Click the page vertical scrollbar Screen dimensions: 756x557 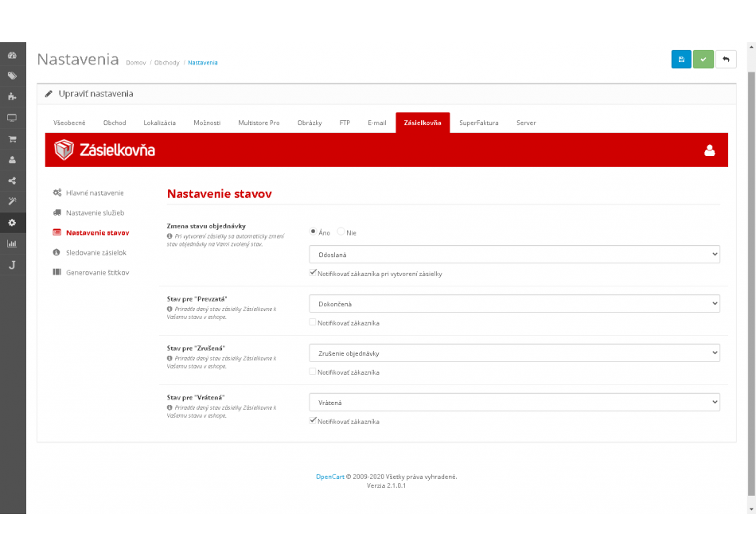tap(751, 283)
